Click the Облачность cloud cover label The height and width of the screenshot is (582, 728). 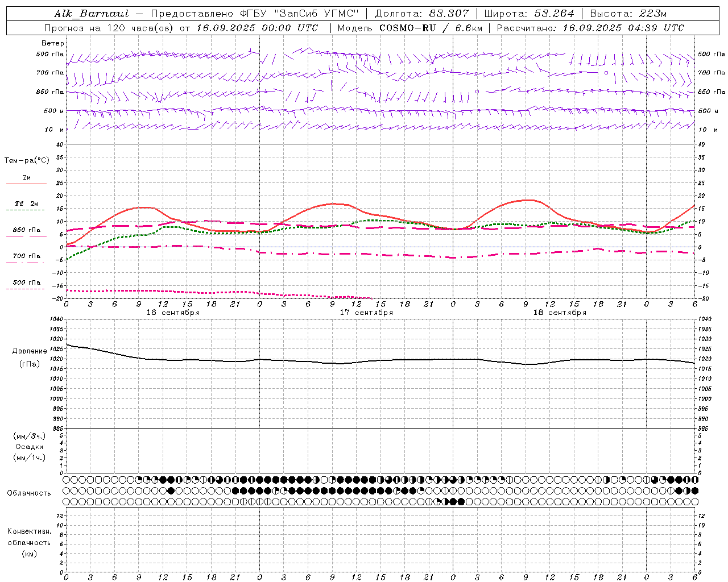[x=29, y=493]
